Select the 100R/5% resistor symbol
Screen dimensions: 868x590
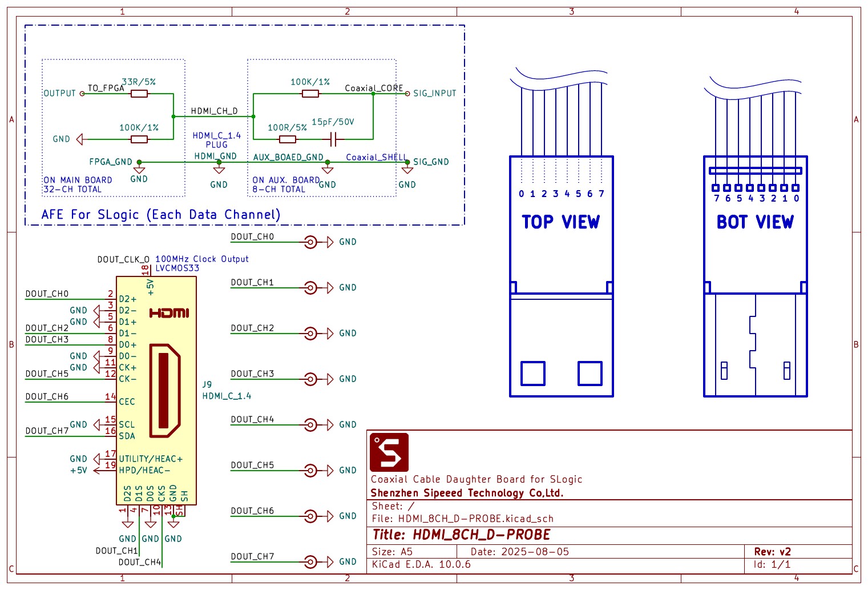(x=288, y=139)
